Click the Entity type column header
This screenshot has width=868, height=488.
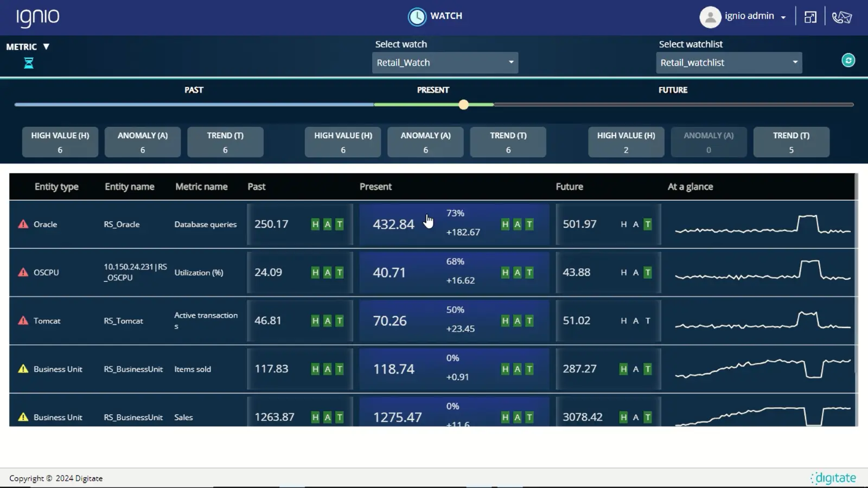point(56,187)
